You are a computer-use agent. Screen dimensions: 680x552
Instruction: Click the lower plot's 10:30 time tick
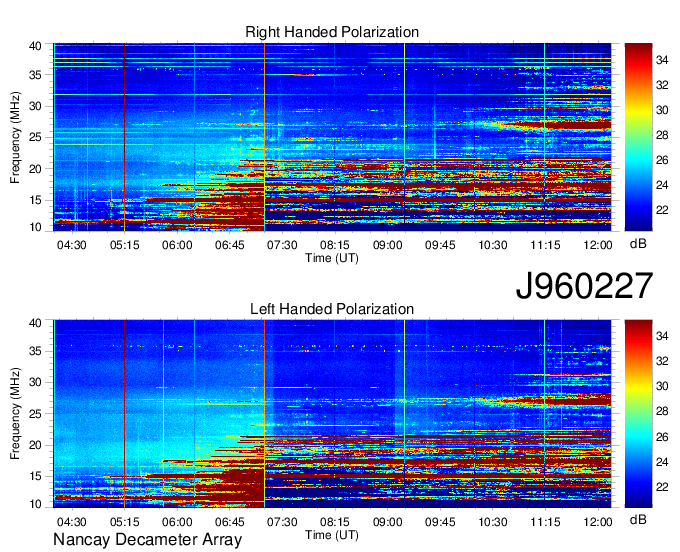[493, 522]
